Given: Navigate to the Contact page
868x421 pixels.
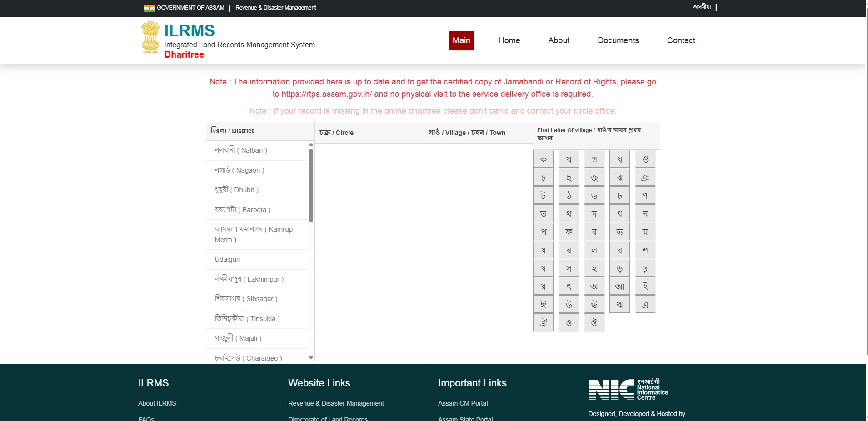Looking at the screenshot, I should [x=681, y=40].
